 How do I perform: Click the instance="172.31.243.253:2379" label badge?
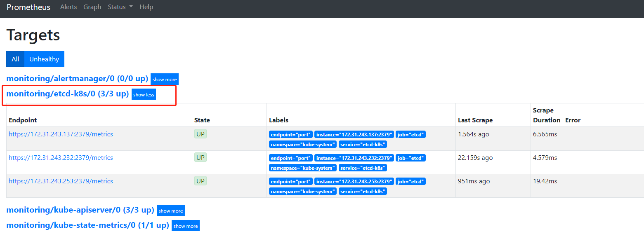tap(354, 181)
